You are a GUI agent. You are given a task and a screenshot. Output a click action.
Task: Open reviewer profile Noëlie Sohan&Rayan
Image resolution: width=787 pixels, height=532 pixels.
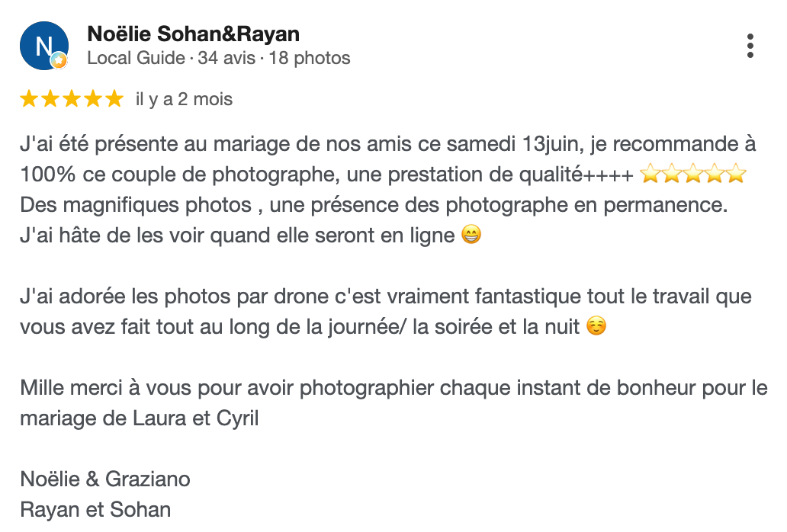click(193, 34)
